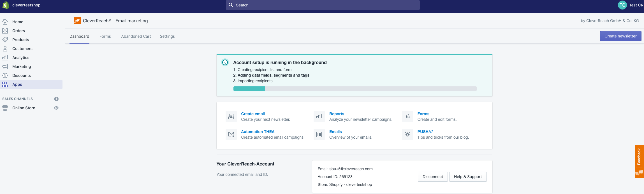Image resolution: width=644 pixels, height=194 pixels.
Task: Select the Forms tab
Action: [x=105, y=36]
